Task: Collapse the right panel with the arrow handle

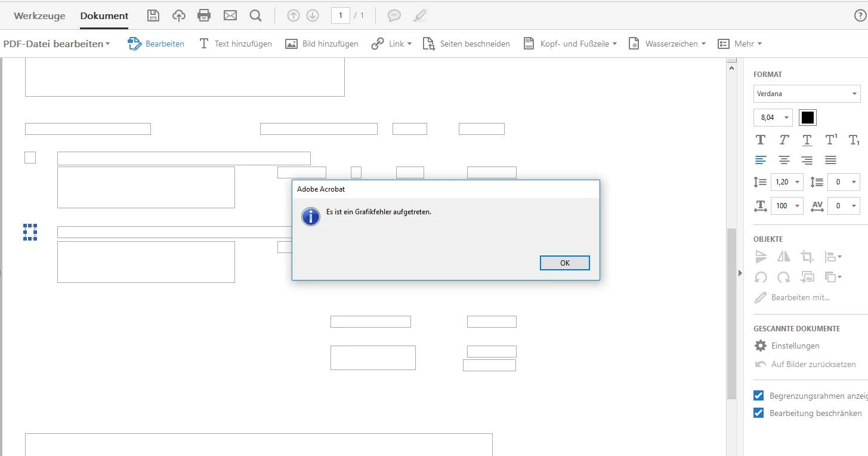Action: pyautogui.click(x=740, y=273)
